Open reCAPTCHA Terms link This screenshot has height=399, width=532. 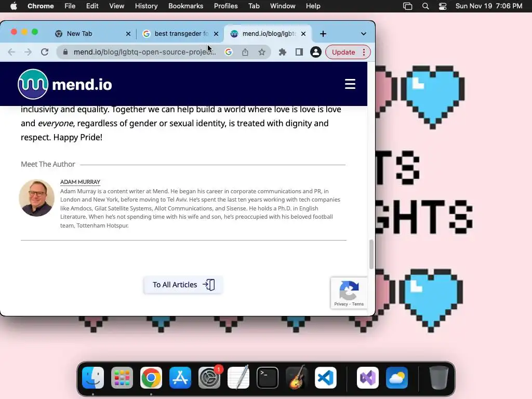(x=357, y=304)
